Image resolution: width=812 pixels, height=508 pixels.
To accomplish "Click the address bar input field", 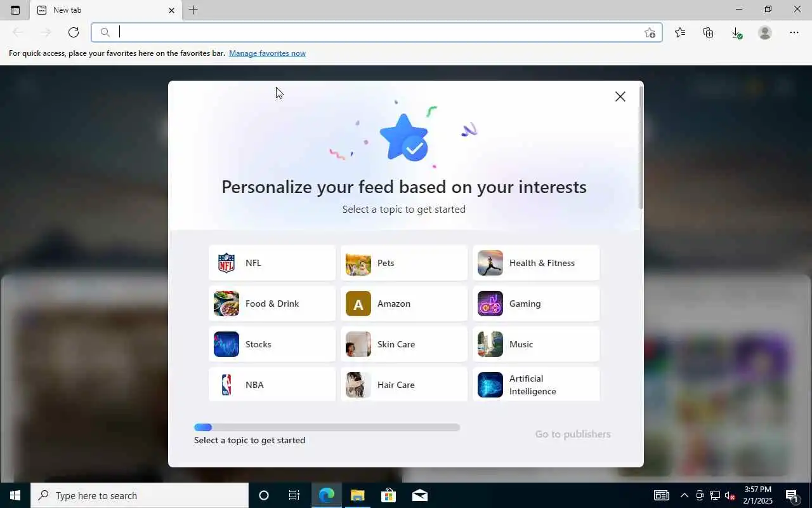I will [377, 32].
